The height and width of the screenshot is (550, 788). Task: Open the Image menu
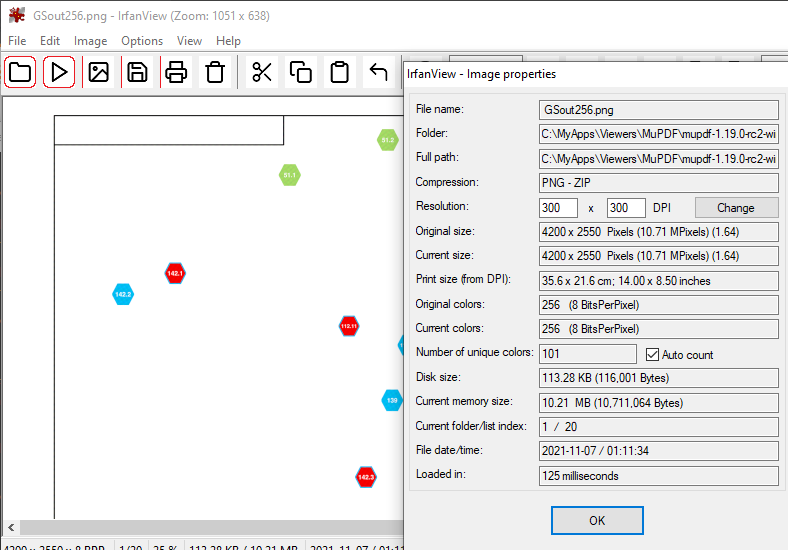(x=90, y=41)
